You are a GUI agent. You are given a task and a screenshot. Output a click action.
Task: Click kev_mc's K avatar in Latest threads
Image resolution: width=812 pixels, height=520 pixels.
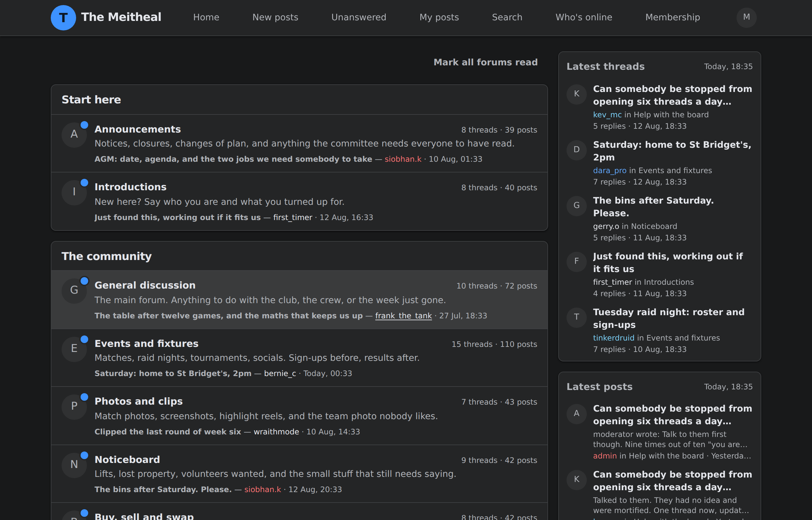point(577,94)
